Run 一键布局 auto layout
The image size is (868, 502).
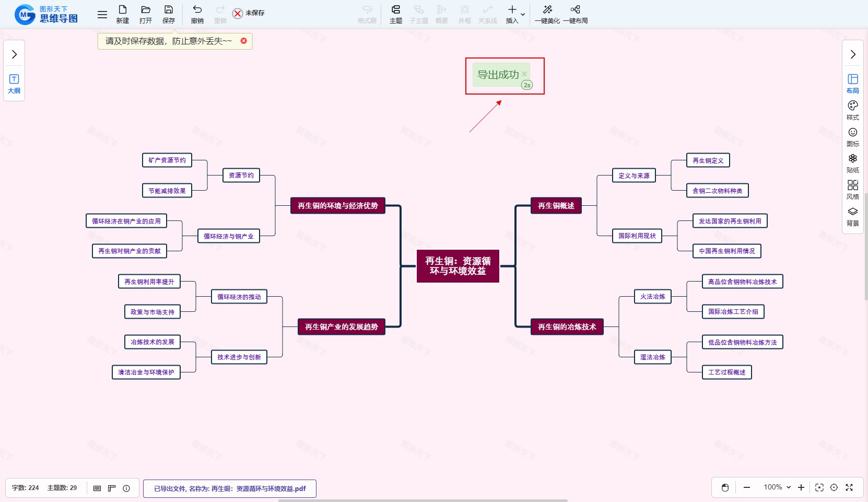[575, 14]
